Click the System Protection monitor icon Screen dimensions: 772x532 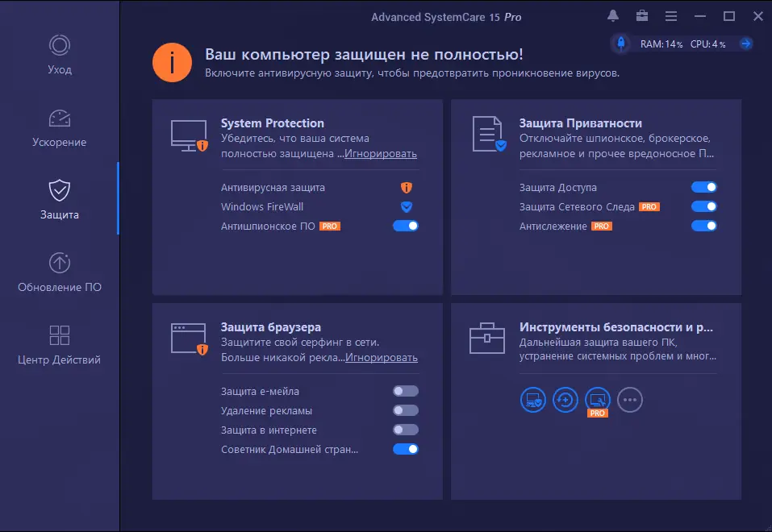[x=189, y=136]
